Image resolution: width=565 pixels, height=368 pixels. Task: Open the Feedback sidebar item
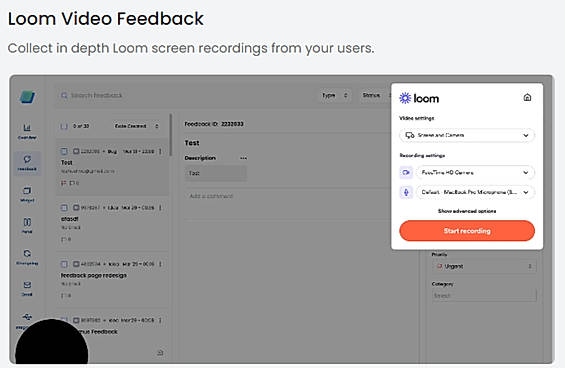(x=27, y=163)
